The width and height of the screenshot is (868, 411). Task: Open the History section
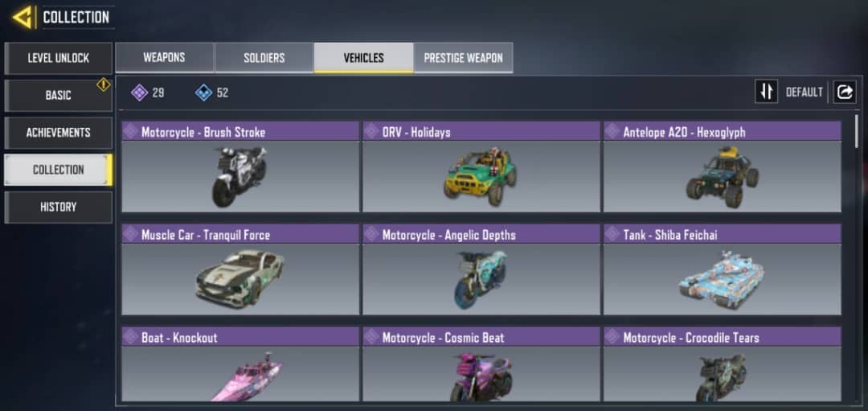[x=58, y=208]
